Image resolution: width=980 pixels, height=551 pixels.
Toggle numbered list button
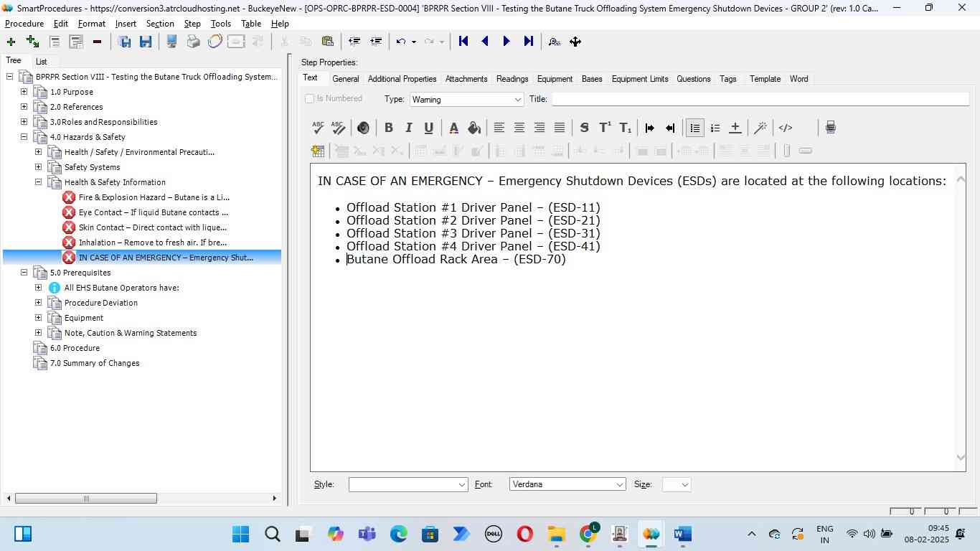[x=715, y=128]
